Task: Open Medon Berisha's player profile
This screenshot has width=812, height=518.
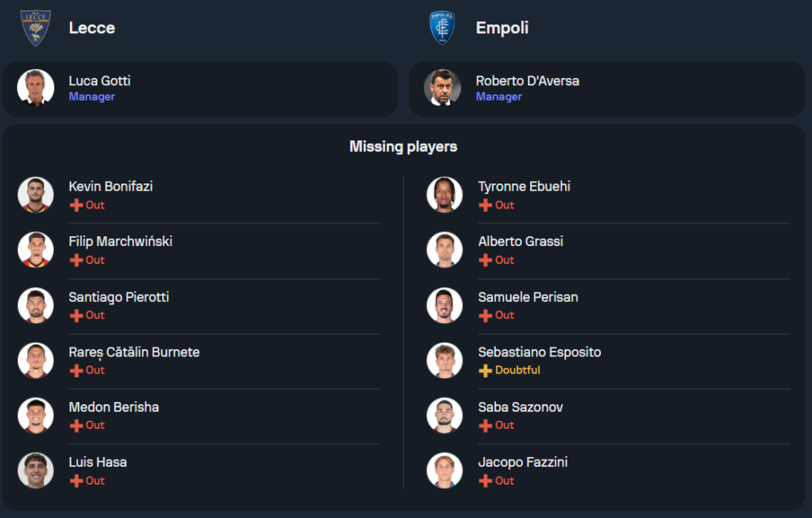Action: pos(114,407)
